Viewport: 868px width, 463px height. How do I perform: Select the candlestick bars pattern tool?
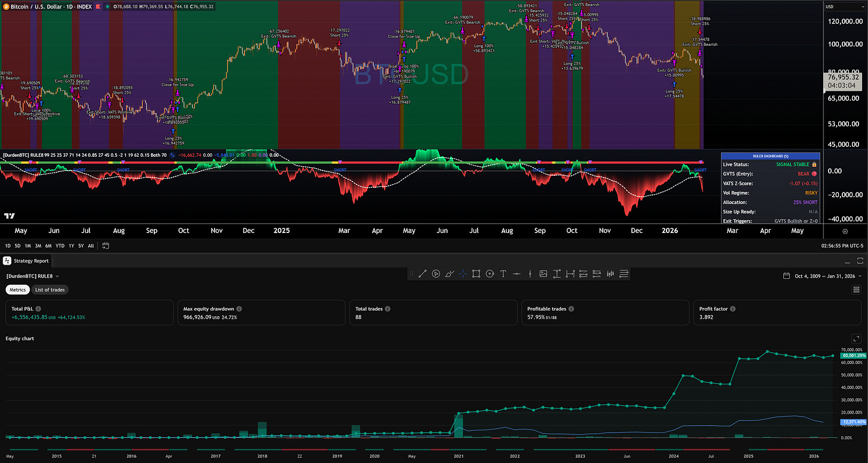click(x=610, y=274)
